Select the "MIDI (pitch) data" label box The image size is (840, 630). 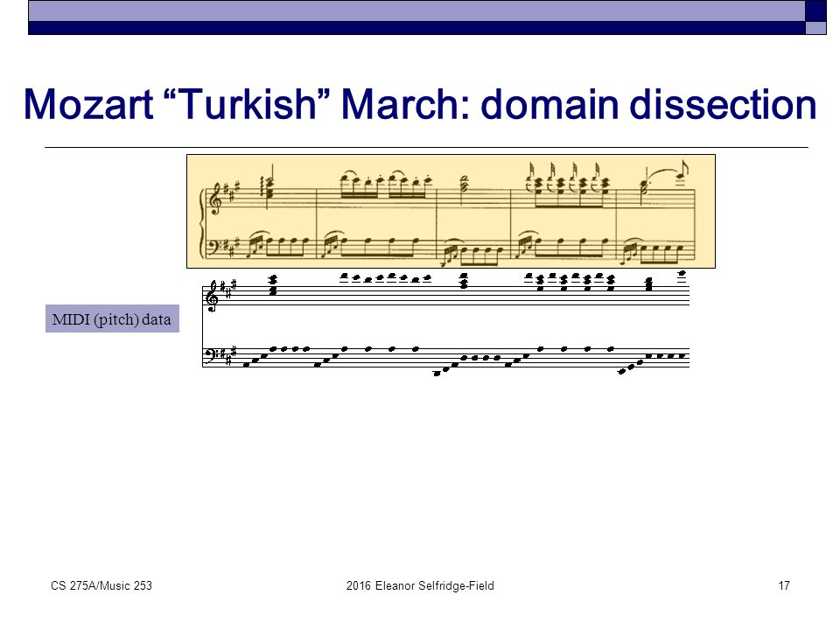coord(112,318)
